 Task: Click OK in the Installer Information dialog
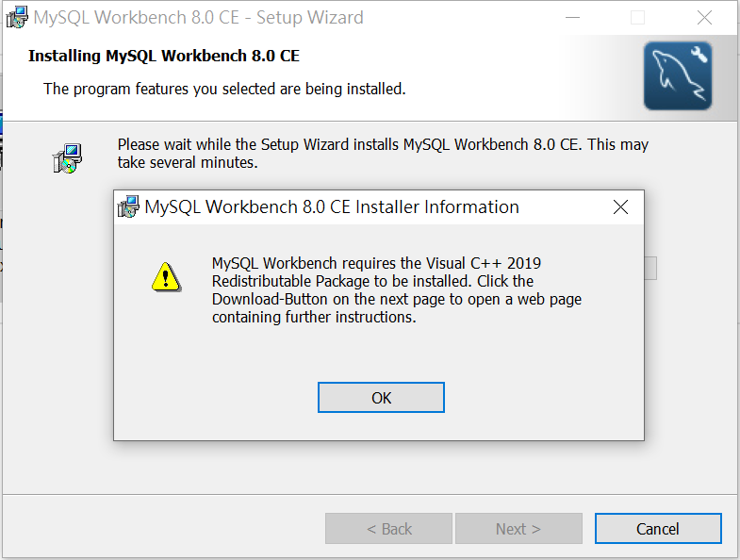point(381,398)
